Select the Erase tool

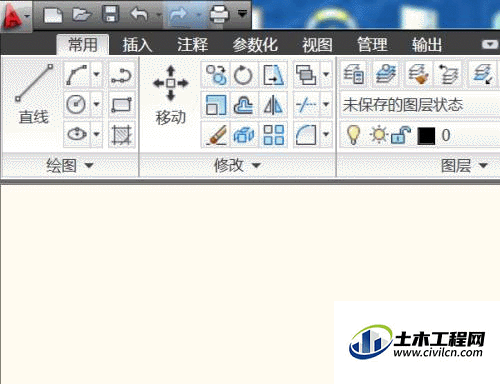click(x=216, y=135)
